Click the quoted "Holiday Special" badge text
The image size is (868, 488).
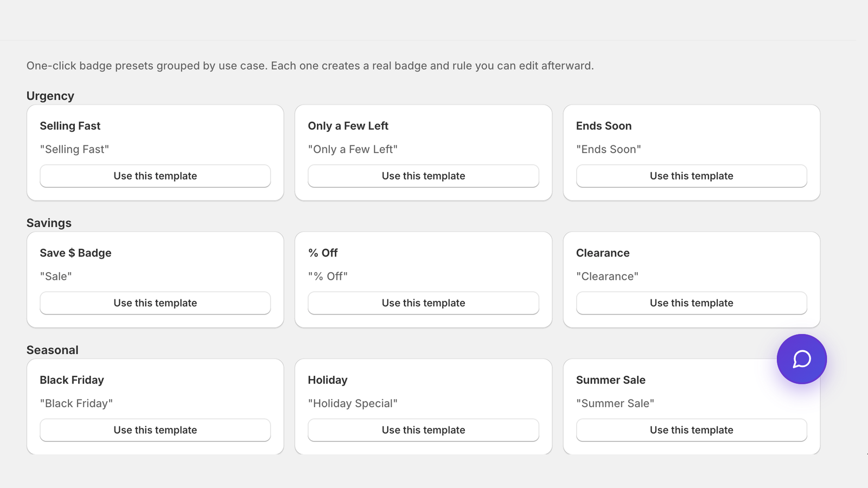[353, 403]
